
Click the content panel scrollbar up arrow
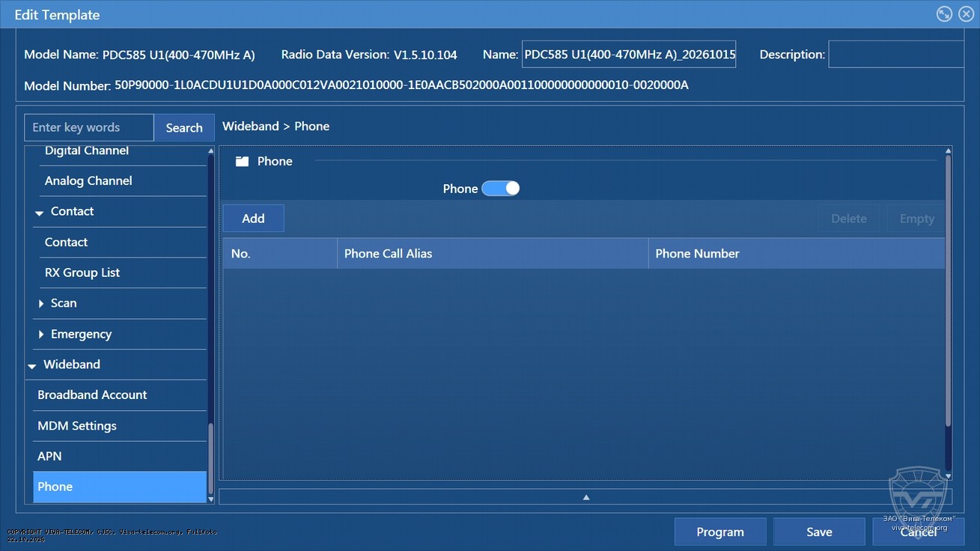(949, 150)
